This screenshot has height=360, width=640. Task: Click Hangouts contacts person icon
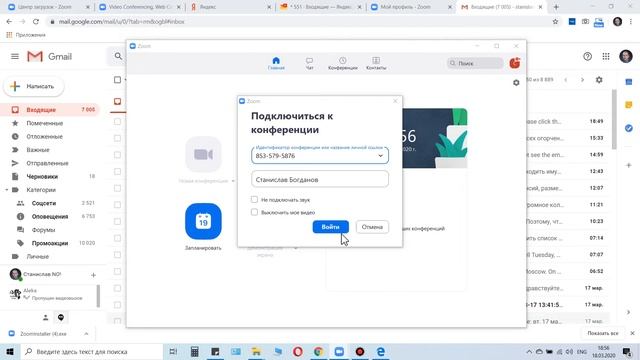46,318
